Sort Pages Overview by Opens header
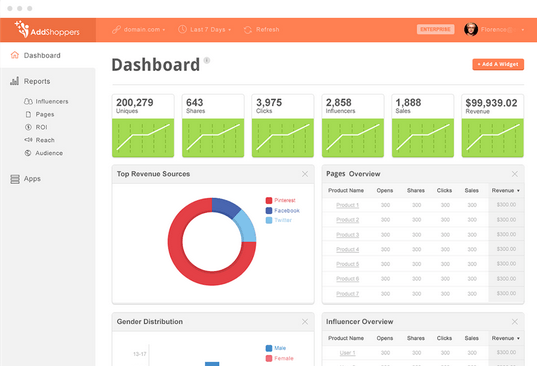This screenshot has width=537, height=366. (x=385, y=190)
